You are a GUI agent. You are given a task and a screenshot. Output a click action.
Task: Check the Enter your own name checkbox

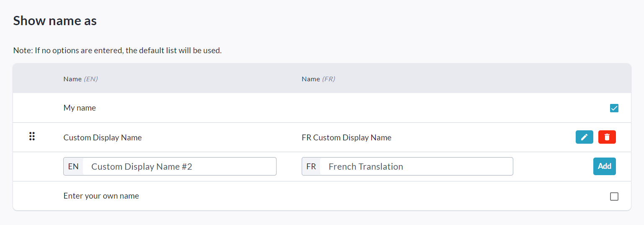pos(614,196)
